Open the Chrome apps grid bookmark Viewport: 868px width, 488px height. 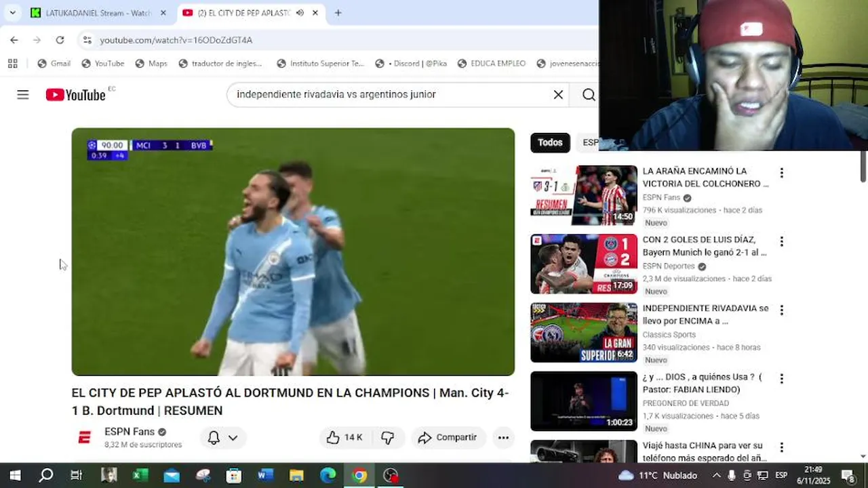click(x=12, y=63)
